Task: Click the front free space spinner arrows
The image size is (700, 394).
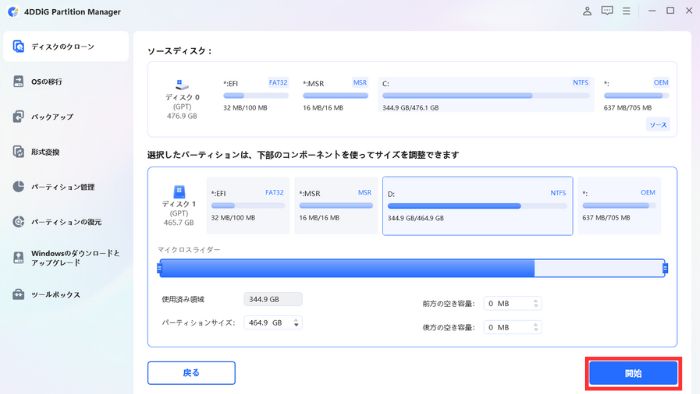Action: [536, 303]
